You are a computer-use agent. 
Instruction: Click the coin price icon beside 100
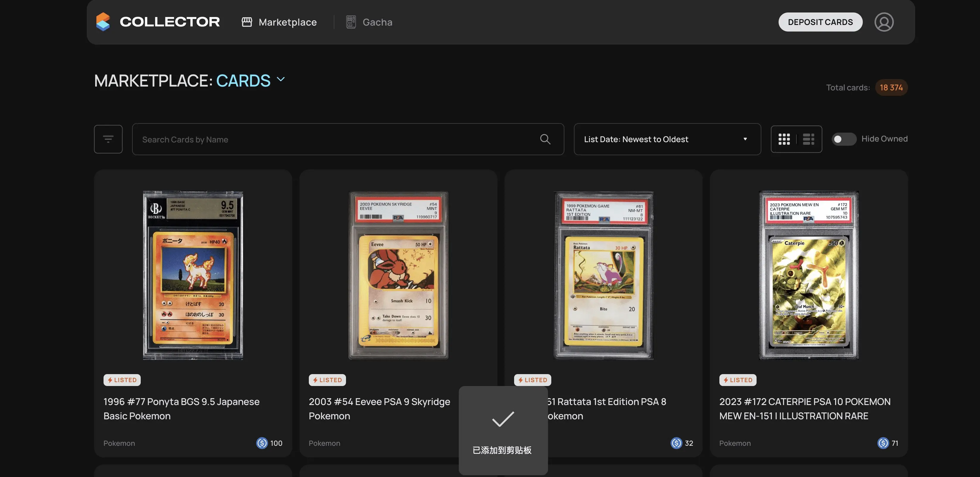[x=262, y=443]
